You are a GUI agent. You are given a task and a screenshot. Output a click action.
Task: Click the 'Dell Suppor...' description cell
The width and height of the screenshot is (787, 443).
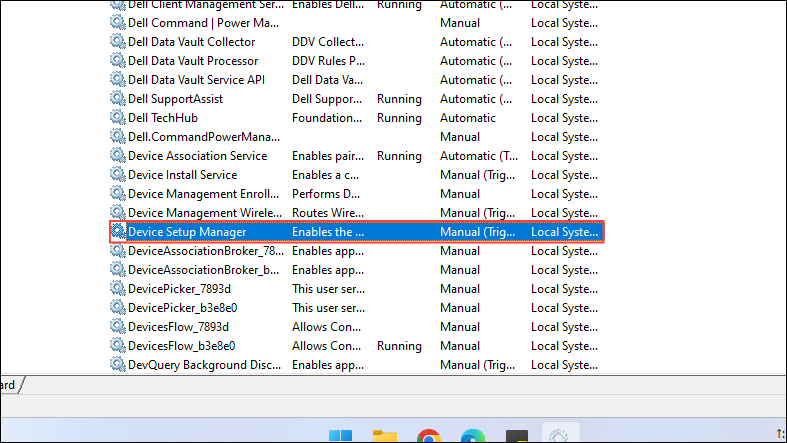(327, 99)
